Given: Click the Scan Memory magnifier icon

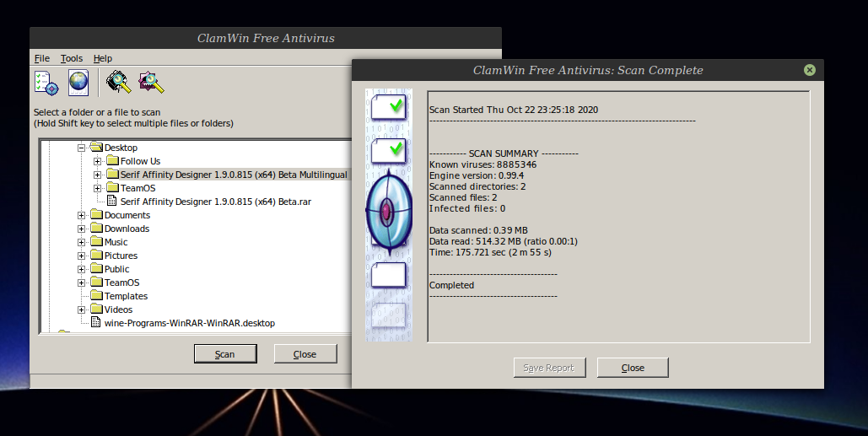Looking at the screenshot, I should (118, 83).
